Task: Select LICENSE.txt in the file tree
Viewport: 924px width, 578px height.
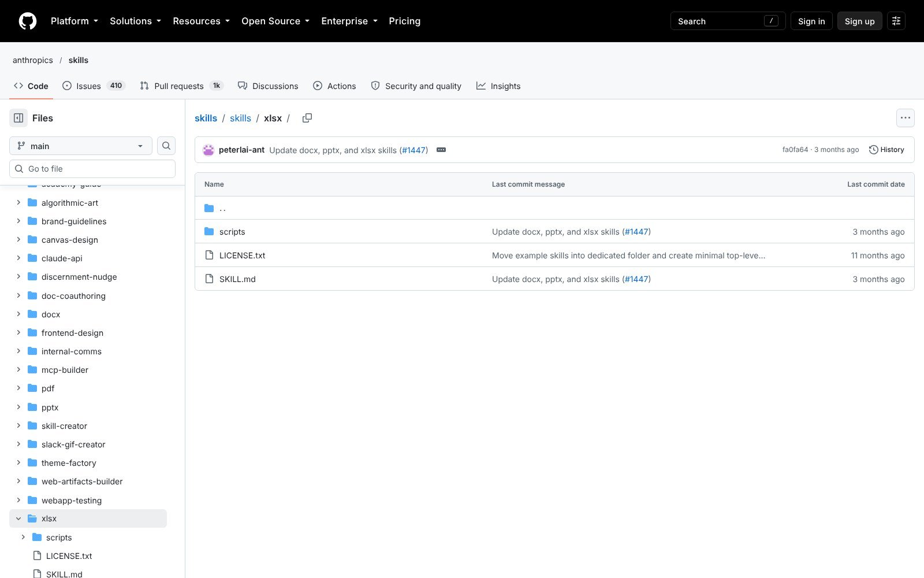Action: [x=69, y=556]
